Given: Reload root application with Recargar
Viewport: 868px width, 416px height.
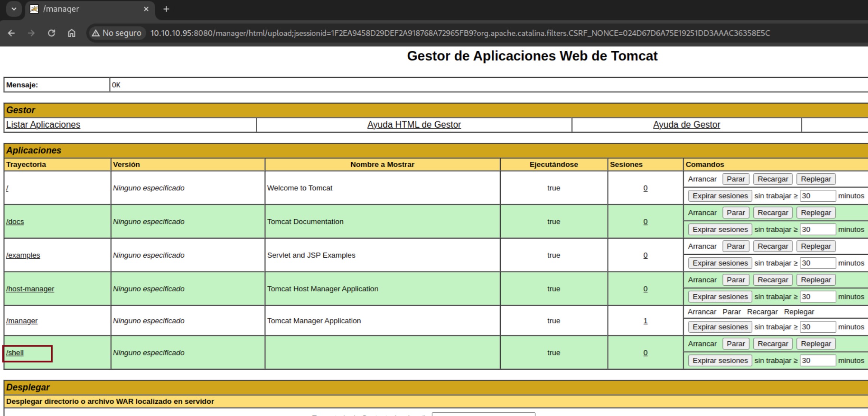Looking at the screenshot, I should [773, 179].
